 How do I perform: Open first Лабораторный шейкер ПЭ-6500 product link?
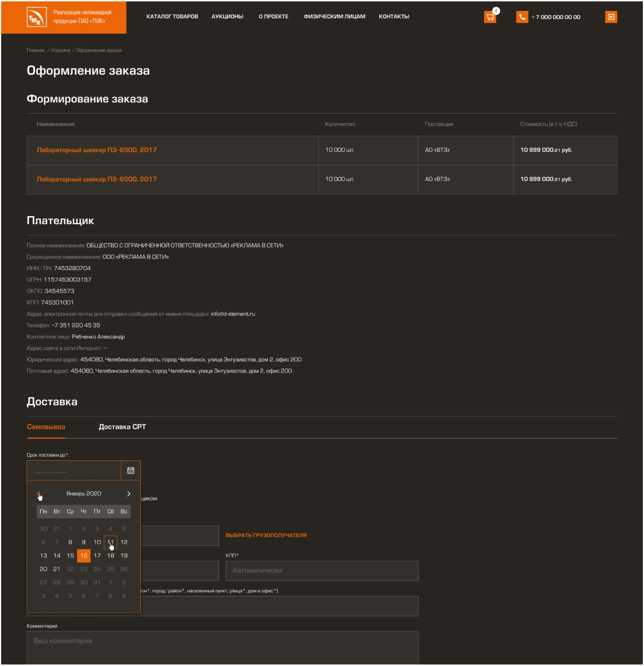tap(97, 150)
